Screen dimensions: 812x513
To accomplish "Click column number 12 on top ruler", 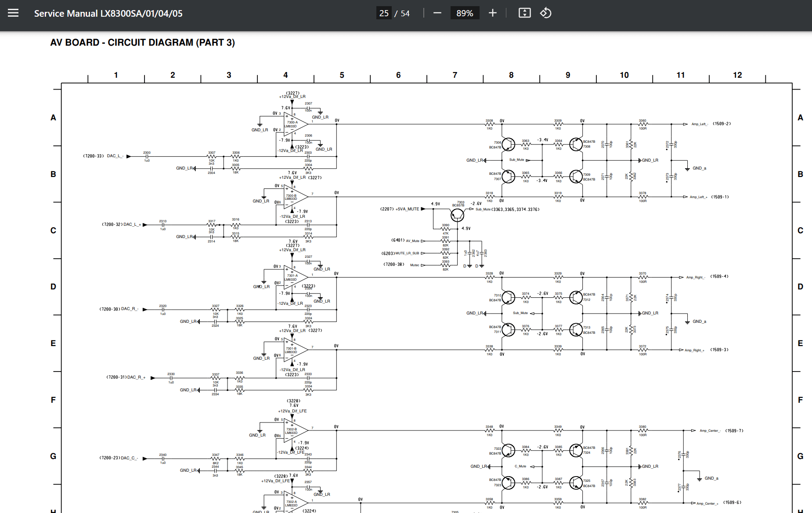I will click(737, 75).
